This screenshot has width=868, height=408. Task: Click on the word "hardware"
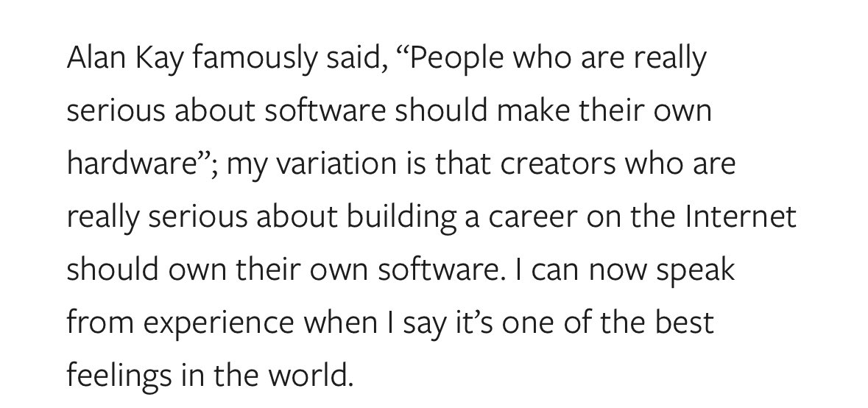tap(133, 163)
